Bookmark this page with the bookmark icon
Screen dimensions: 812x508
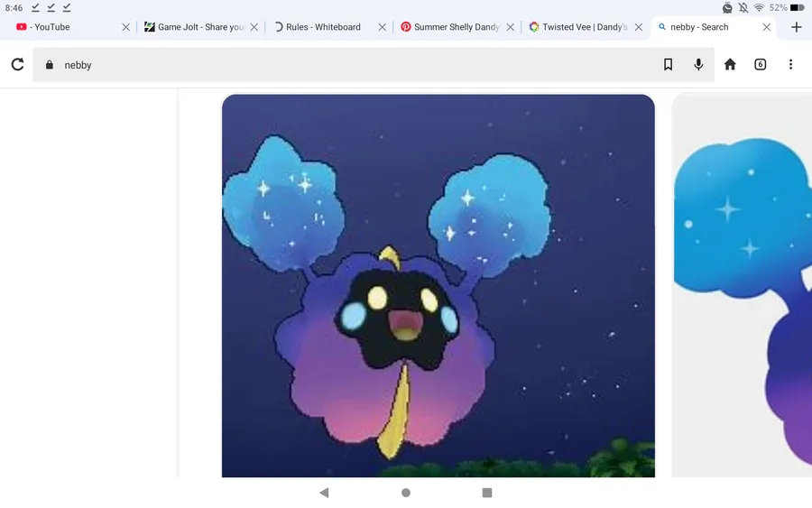(668, 64)
